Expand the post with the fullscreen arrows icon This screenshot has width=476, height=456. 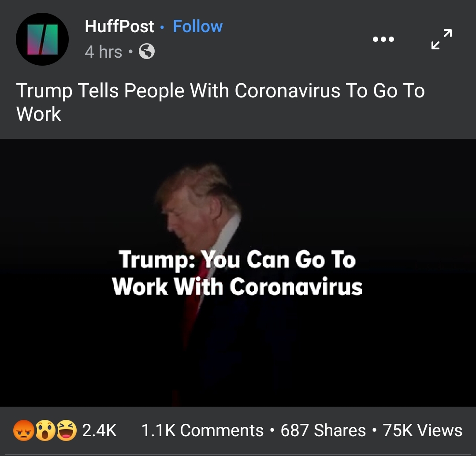[x=442, y=39]
